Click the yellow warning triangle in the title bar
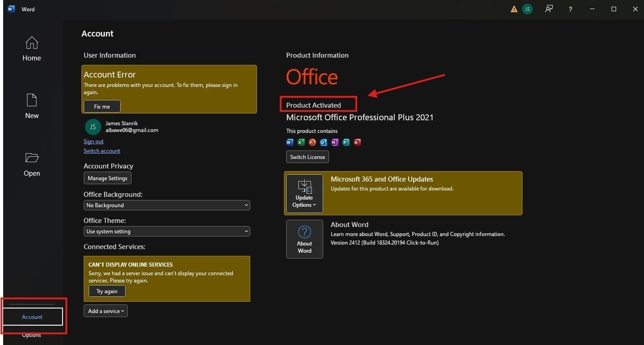This screenshot has height=345, width=644. click(514, 9)
